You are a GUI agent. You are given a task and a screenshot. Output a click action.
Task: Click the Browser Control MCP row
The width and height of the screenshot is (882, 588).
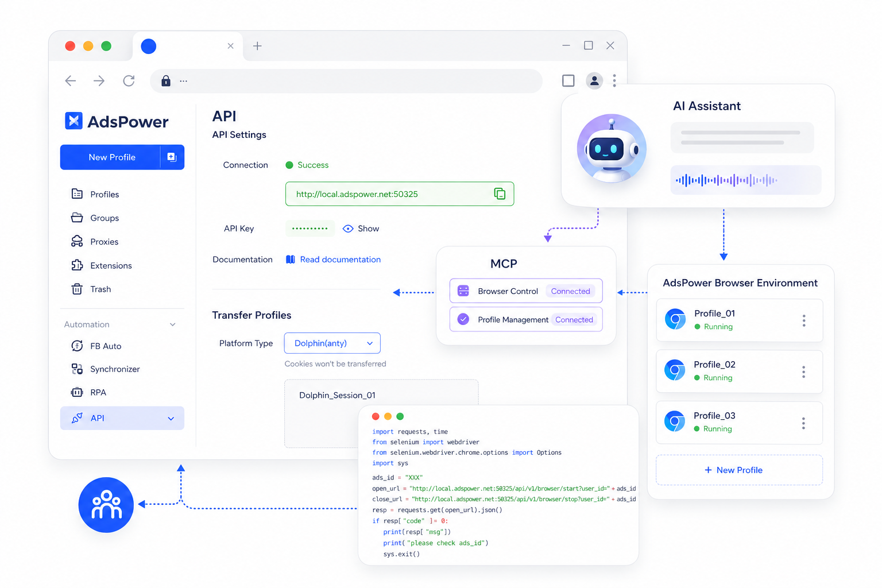pyautogui.click(x=526, y=291)
